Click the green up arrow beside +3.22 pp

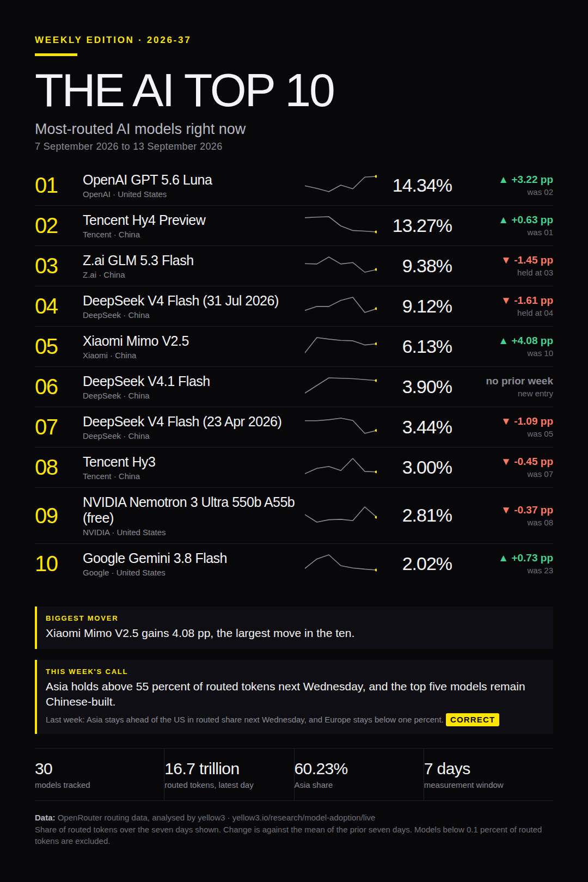pyautogui.click(x=504, y=180)
